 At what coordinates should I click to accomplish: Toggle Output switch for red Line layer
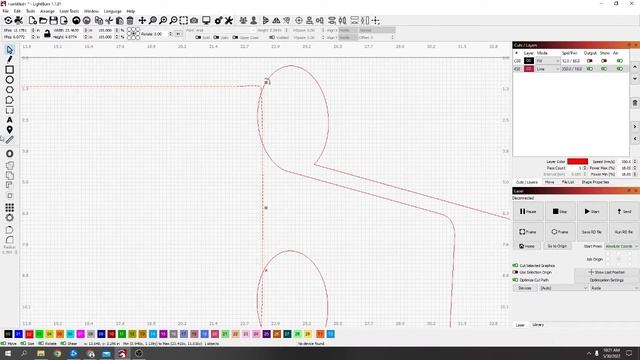pyautogui.click(x=589, y=69)
